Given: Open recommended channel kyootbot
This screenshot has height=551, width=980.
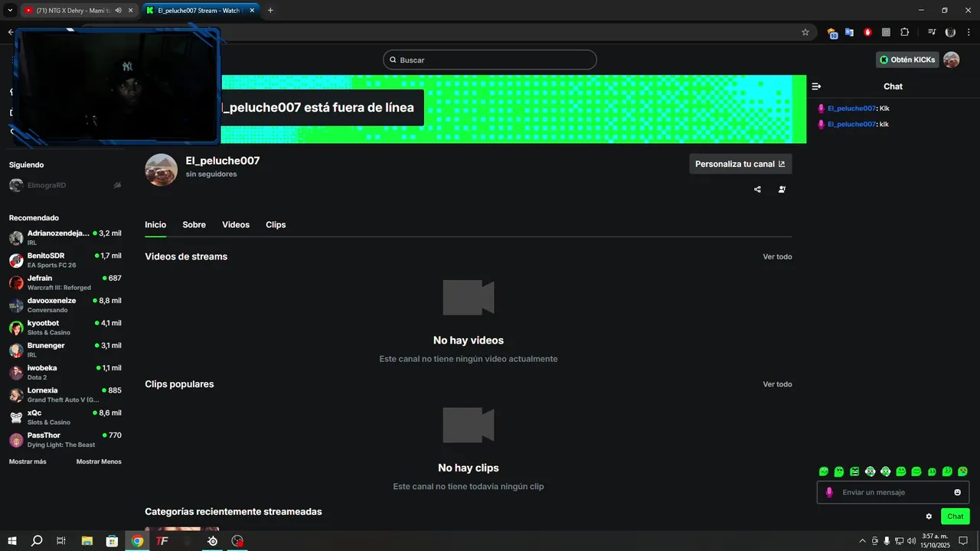Looking at the screenshot, I should pos(65,328).
